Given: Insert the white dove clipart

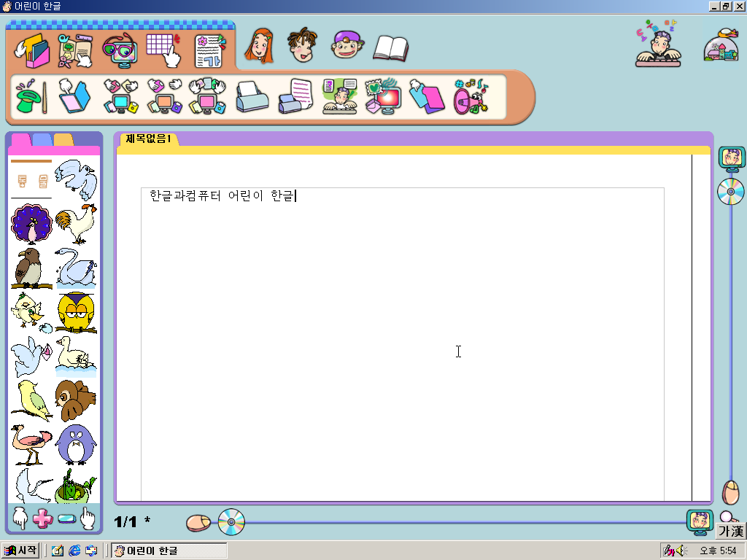Looking at the screenshot, I should tap(76, 179).
